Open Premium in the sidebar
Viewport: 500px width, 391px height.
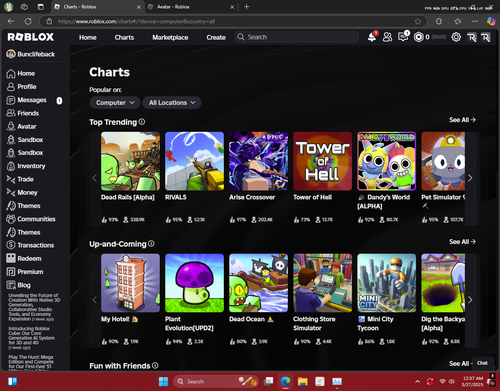click(x=25, y=272)
